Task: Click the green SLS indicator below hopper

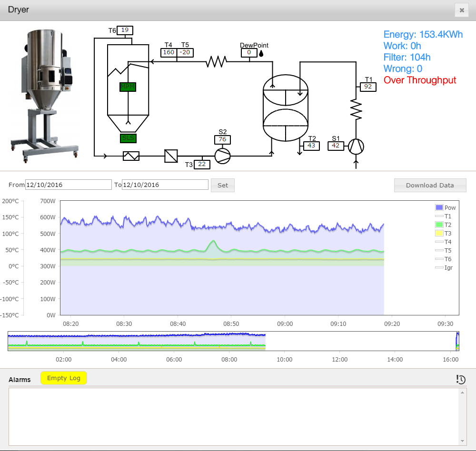Action: 128,138
